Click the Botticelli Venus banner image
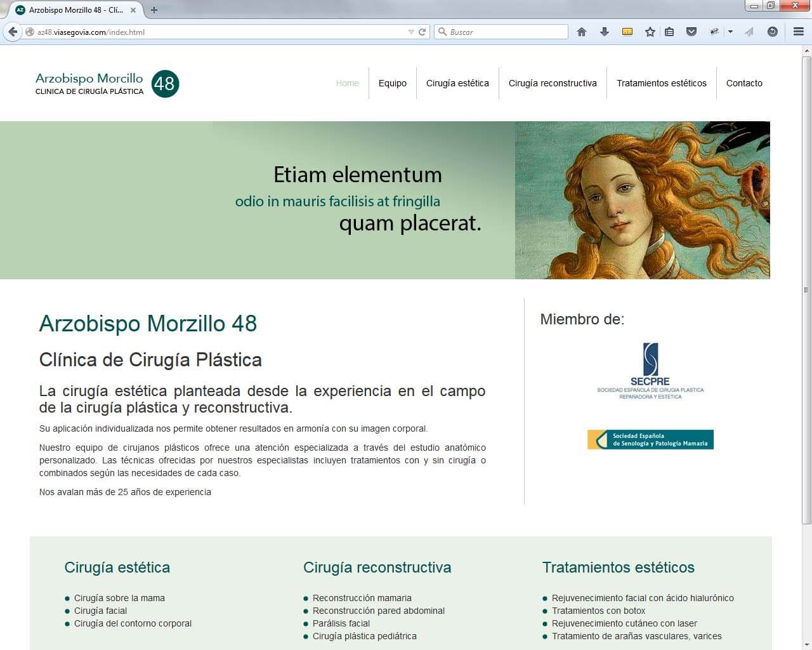The image size is (812, 650). click(x=642, y=200)
